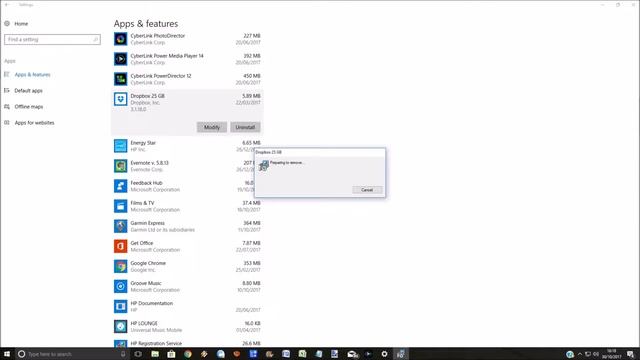Click the 'CyberLink PowerDirector 12' app name
Viewport: 640px width, 360px height.
coord(161,76)
